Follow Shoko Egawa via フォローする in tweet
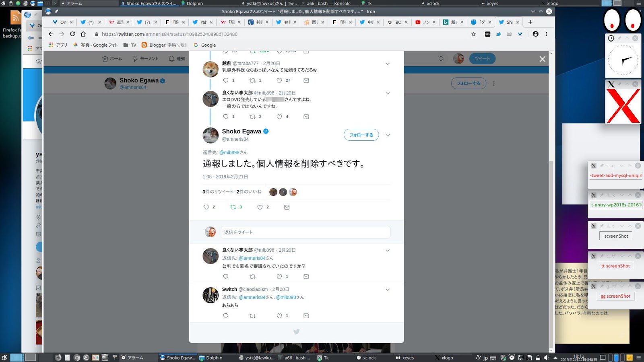 click(361, 135)
